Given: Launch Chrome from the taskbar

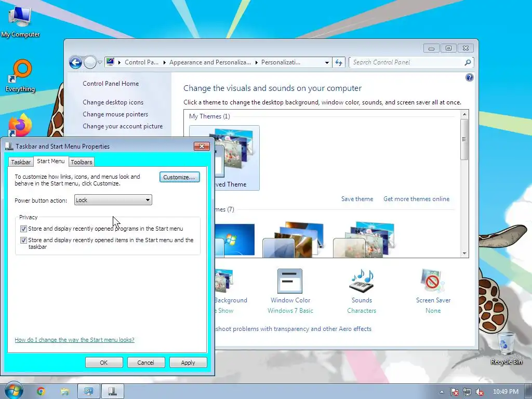Looking at the screenshot, I should (41, 392).
